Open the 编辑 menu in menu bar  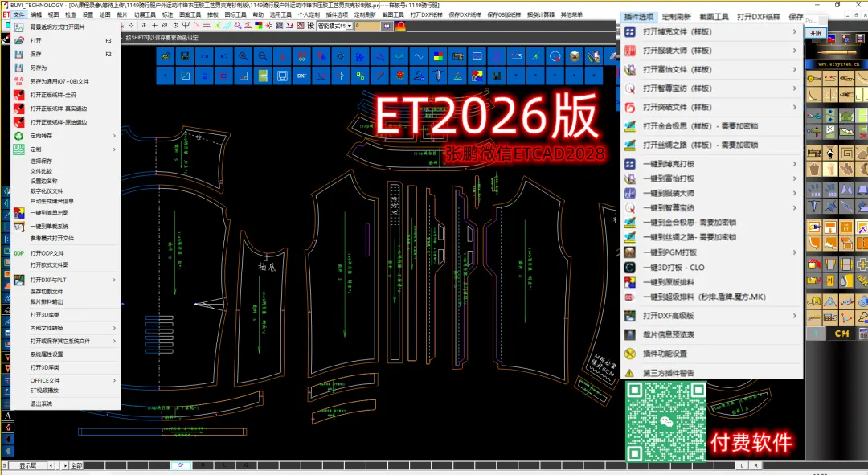pyautogui.click(x=36, y=15)
